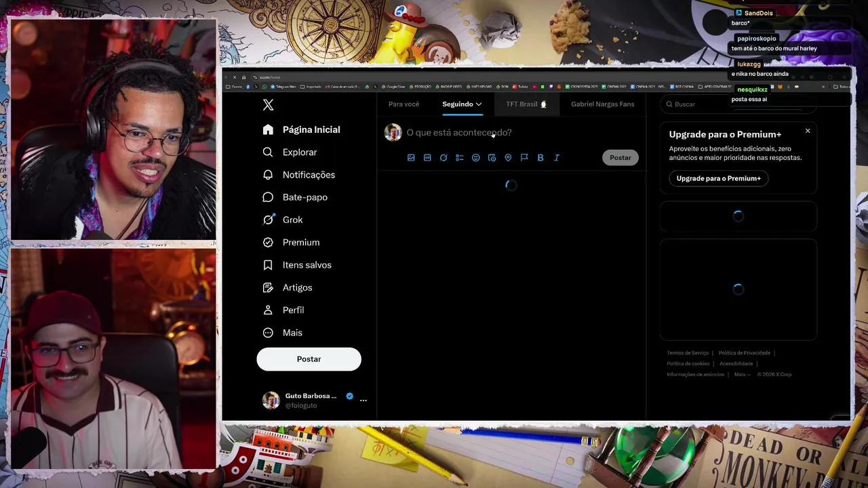Open Acessibilidade footer link
Viewport: 868px width, 488px height.
[x=736, y=364]
